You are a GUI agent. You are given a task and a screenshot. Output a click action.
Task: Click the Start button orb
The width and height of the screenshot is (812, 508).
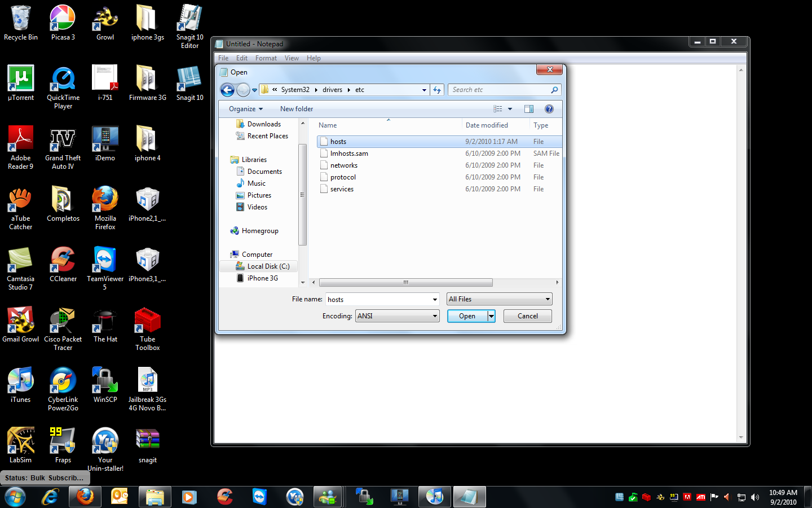click(15, 497)
